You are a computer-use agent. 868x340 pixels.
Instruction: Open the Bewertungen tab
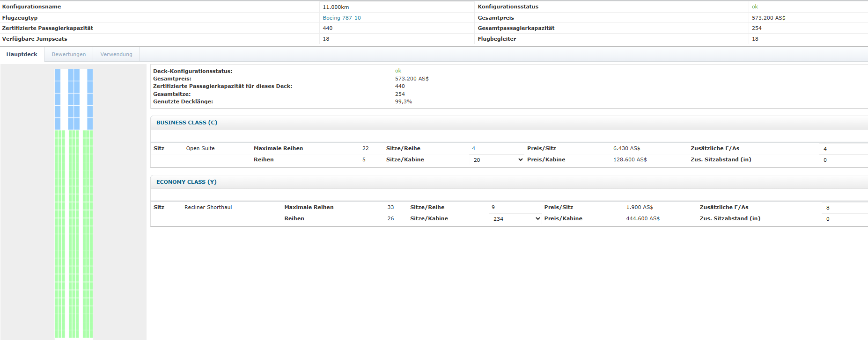tap(69, 54)
